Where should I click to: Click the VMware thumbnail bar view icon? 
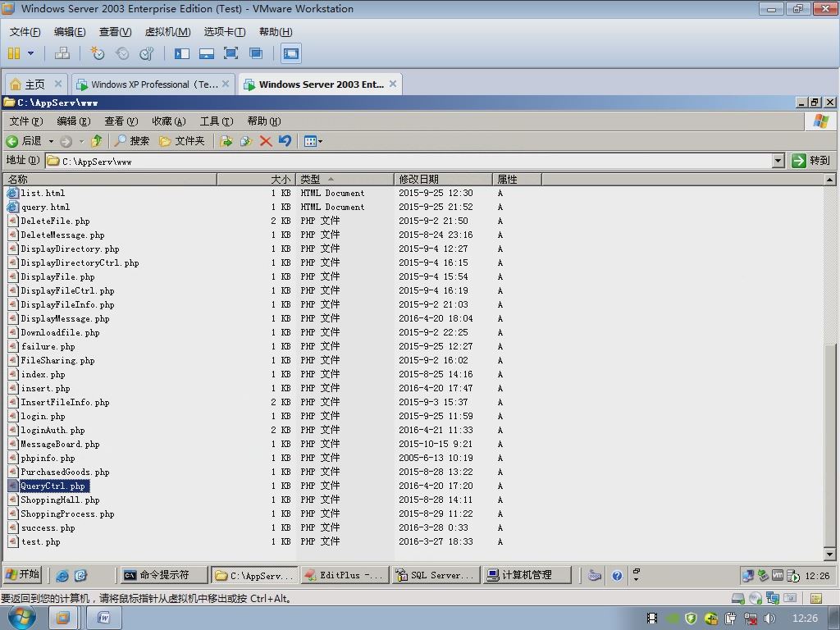(206, 53)
